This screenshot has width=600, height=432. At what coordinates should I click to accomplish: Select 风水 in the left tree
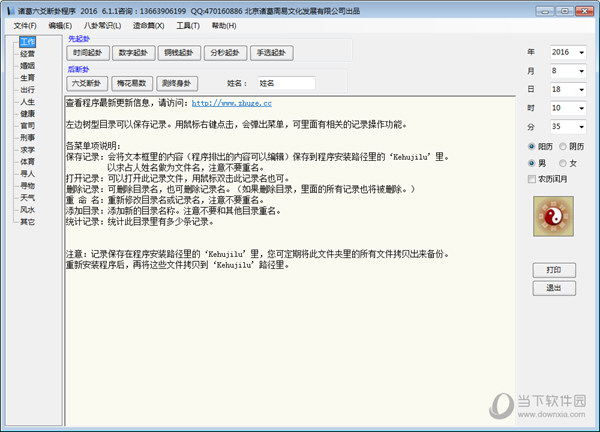tap(27, 210)
